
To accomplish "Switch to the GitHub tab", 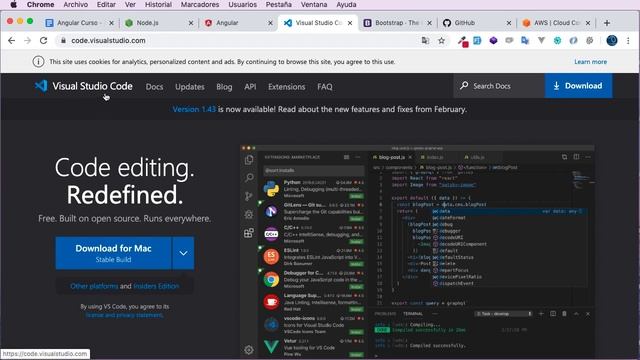I will 476,23.
